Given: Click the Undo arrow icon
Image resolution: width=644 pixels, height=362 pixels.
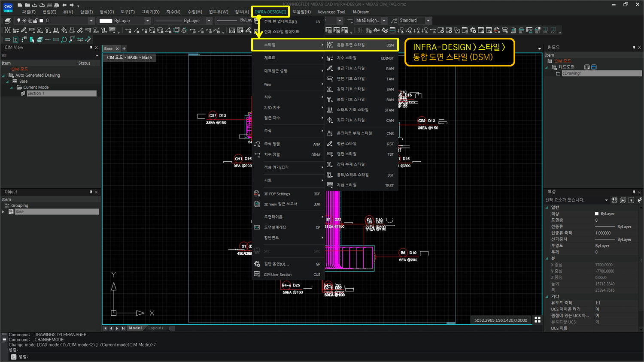Looking at the screenshot, I should point(64,5).
